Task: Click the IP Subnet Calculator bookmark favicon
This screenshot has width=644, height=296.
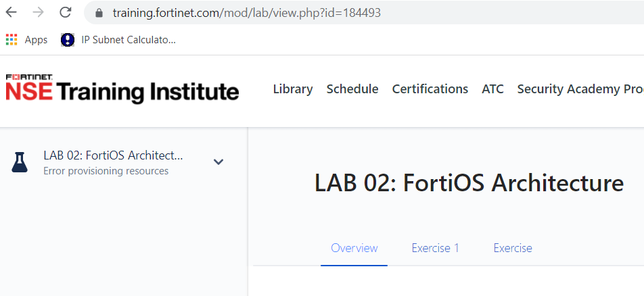Action: tap(68, 40)
